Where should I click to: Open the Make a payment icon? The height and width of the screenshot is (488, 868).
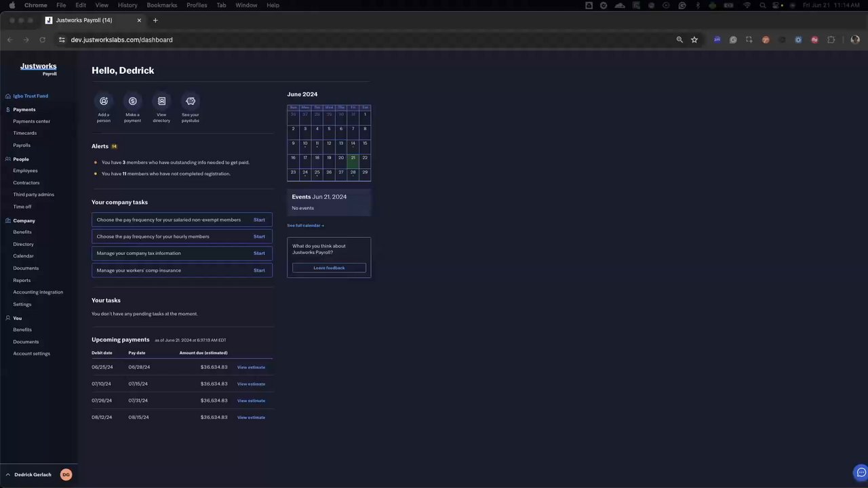point(133,101)
